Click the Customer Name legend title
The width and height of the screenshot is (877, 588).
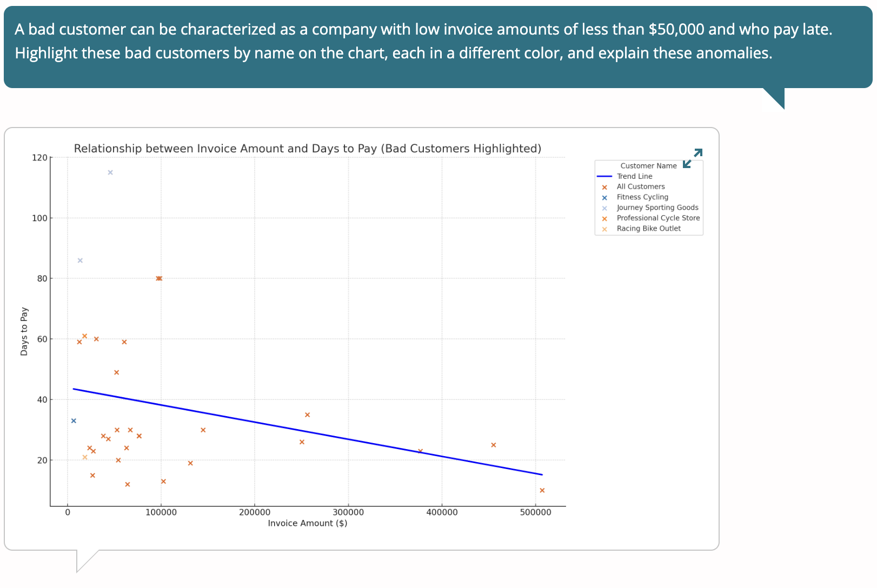648,166
